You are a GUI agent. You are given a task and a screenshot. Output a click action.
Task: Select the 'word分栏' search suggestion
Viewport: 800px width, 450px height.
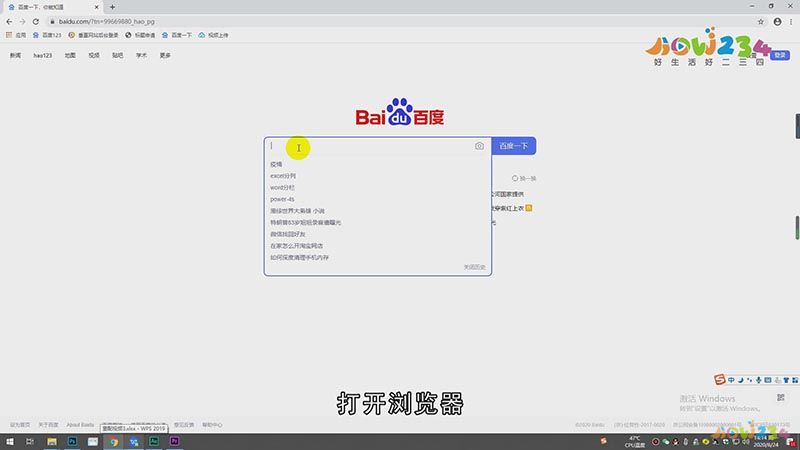(x=282, y=188)
